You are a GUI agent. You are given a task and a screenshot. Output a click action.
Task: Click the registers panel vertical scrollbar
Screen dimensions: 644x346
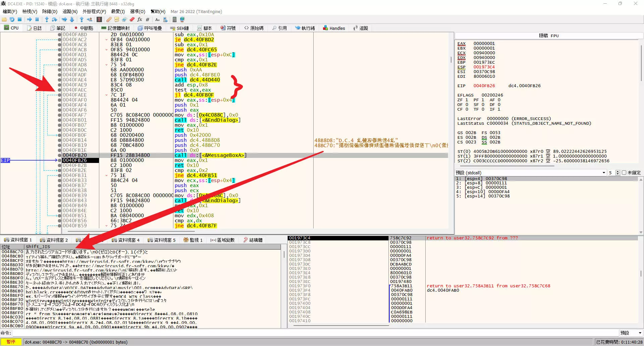point(641,64)
